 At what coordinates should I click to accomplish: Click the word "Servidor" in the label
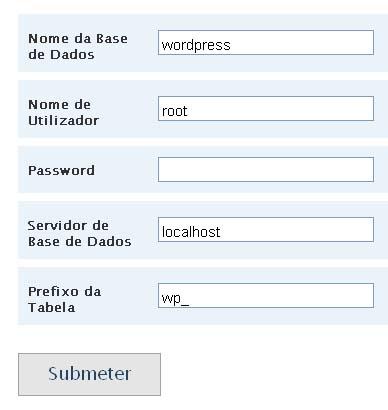pyautogui.click(x=53, y=226)
